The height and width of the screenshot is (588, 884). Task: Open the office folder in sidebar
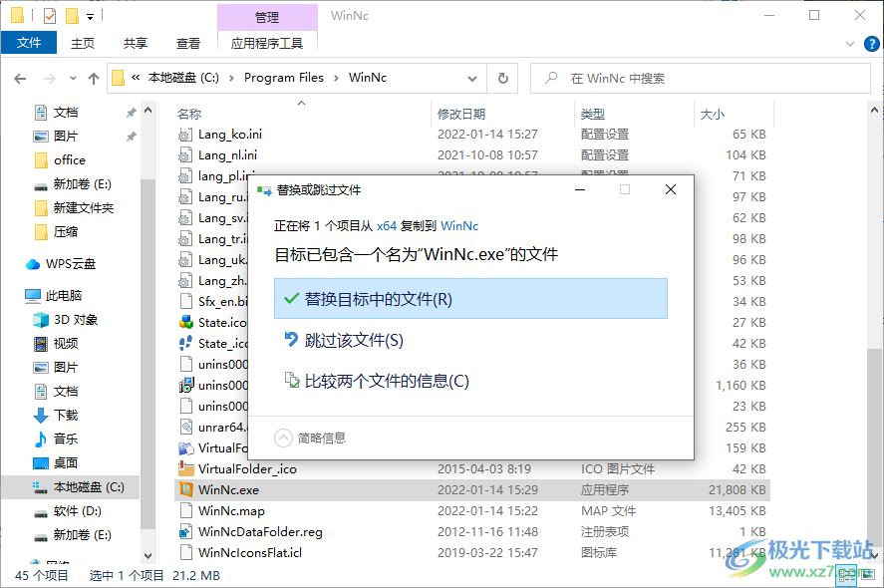pos(70,160)
